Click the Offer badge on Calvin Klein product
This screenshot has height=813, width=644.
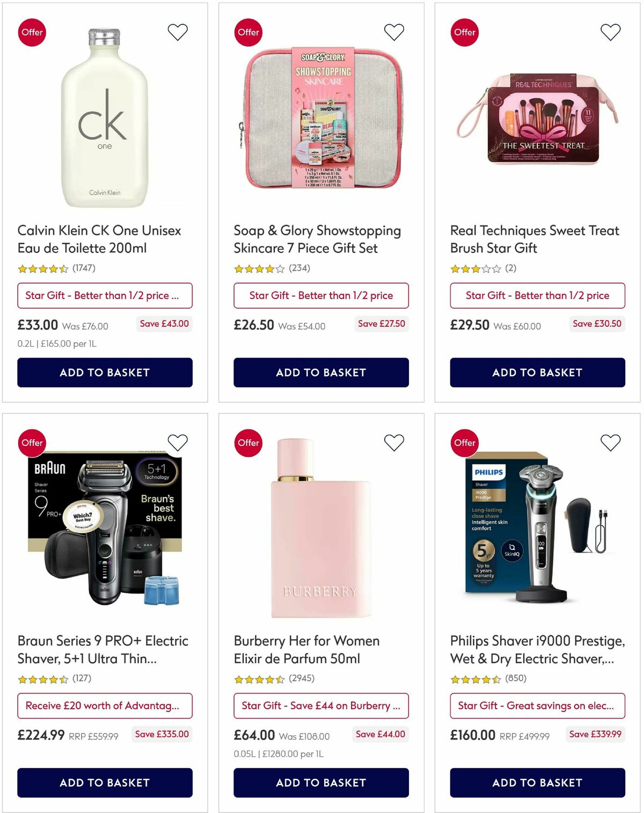click(x=32, y=32)
